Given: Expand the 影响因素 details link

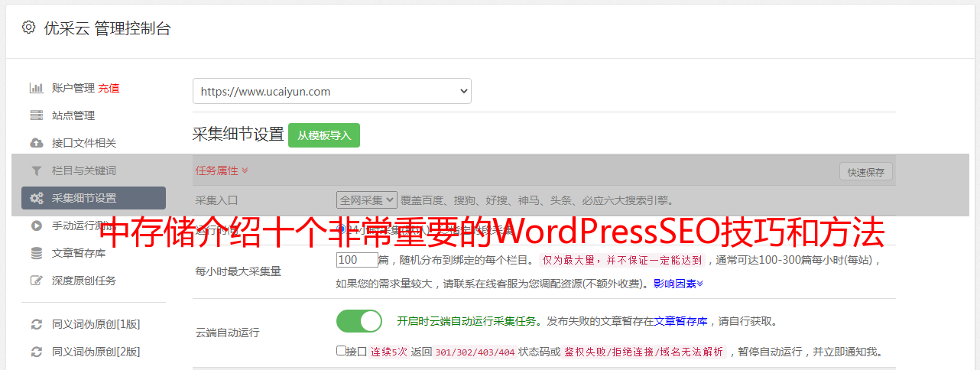Looking at the screenshot, I should tap(678, 283).
